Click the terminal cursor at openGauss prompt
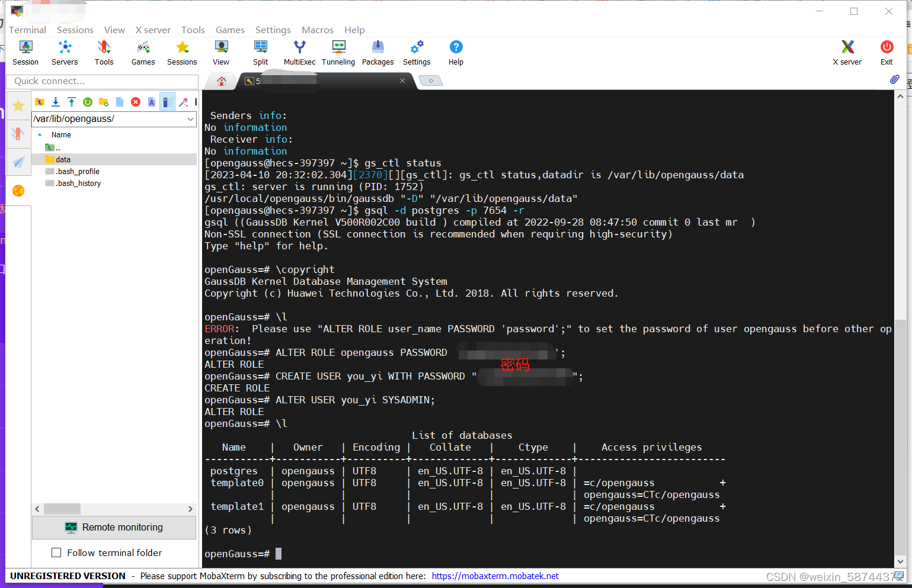Image resolution: width=912 pixels, height=588 pixels. (279, 554)
